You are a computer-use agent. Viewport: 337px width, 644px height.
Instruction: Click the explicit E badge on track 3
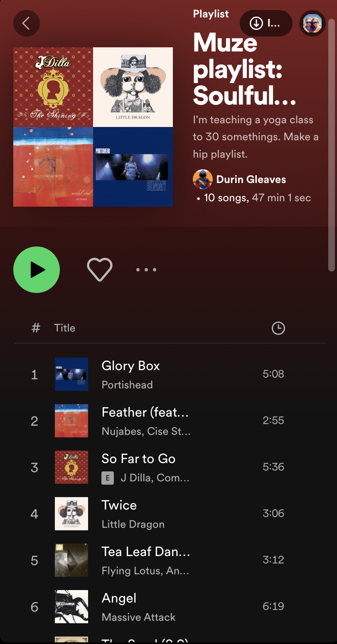click(x=108, y=478)
